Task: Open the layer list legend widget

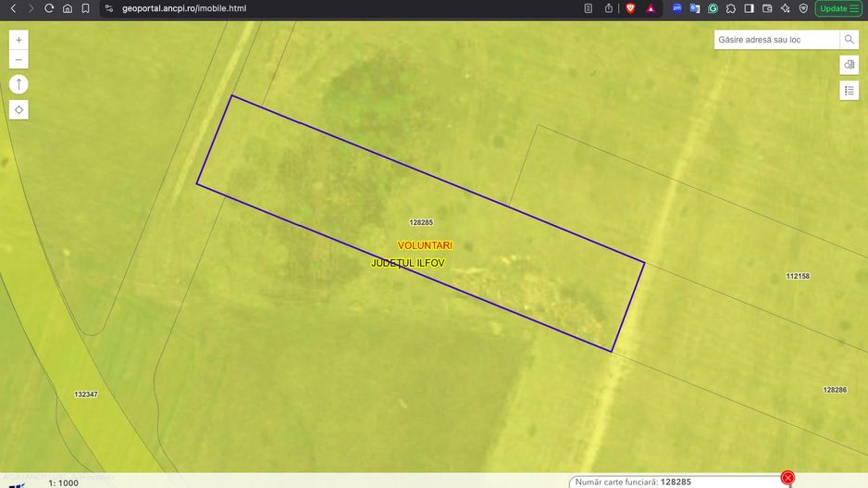Action: (x=849, y=90)
